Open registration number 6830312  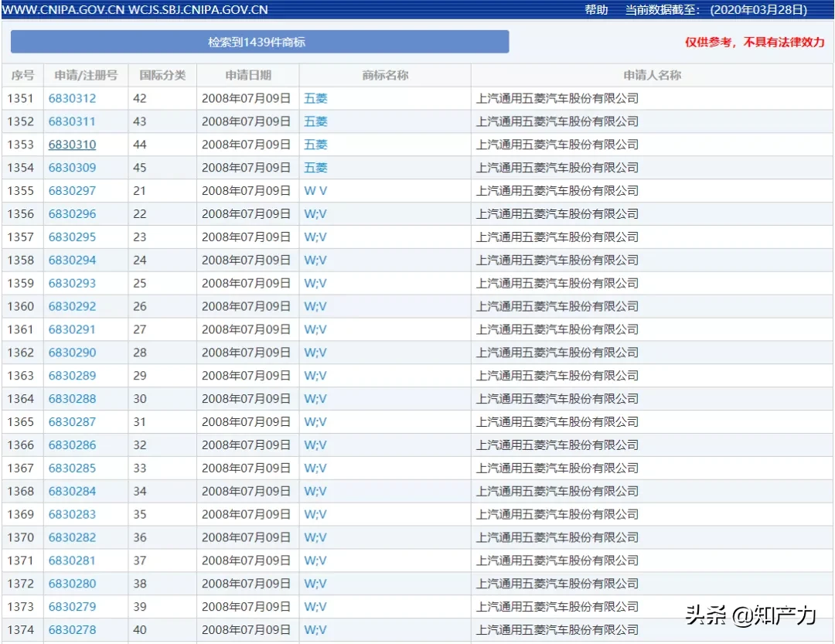tap(73, 98)
